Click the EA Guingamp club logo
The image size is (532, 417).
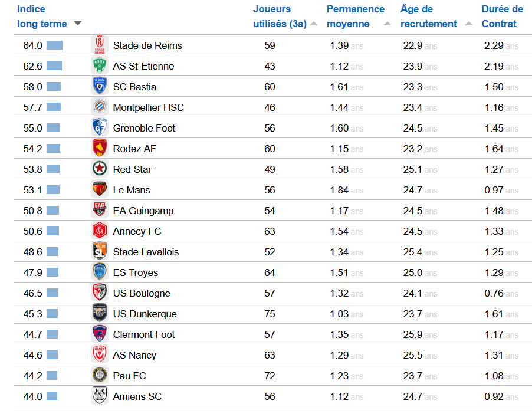pyautogui.click(x=100, y=211)
